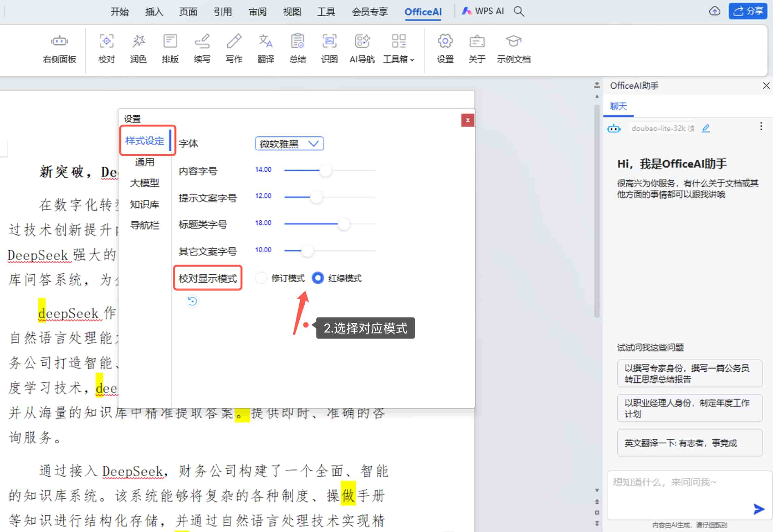Switch to the 审阅 review menu
Image resolution: width=773 pixels, height=532 pixels.
pyautogui.click(x=257, y=11)
